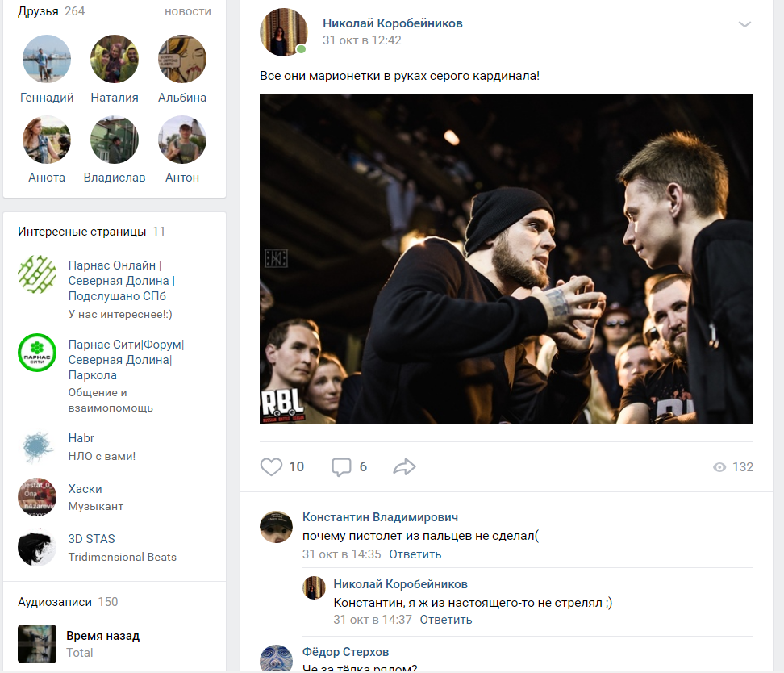784x673 pixels.
Task: Like the post with heart icon
Action: 272,466
